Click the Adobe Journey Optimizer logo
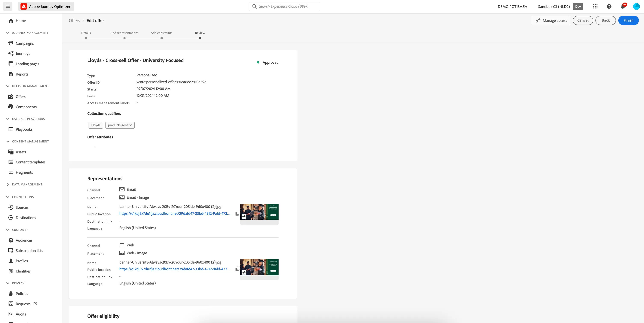Screen dimensions: 644x323 [x=24, y=6]
